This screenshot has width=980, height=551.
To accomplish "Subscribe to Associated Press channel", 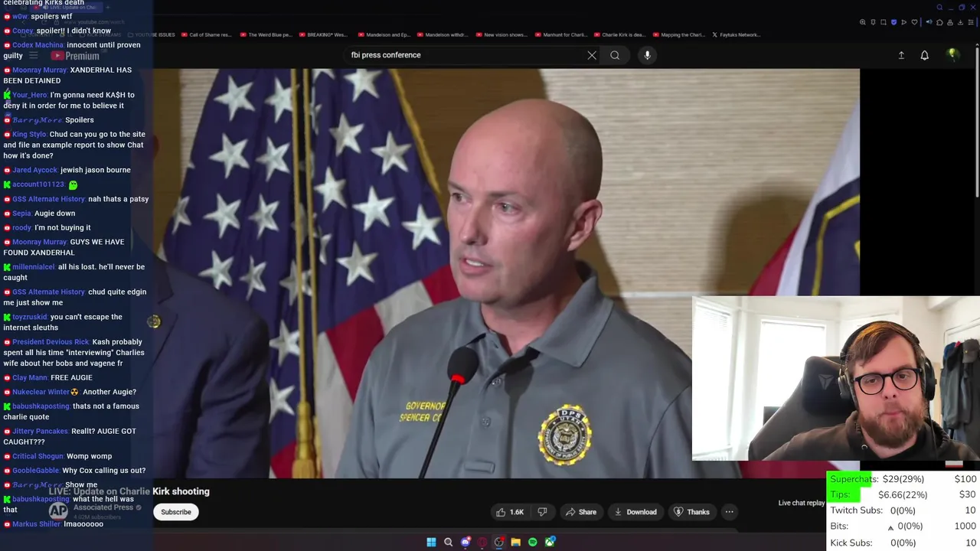I will click(176, 512).
